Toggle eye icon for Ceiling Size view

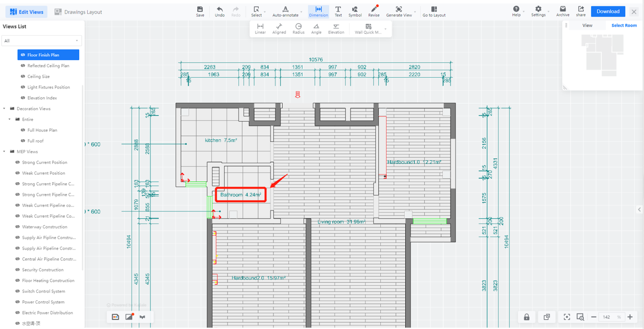[x=23, y=77]
